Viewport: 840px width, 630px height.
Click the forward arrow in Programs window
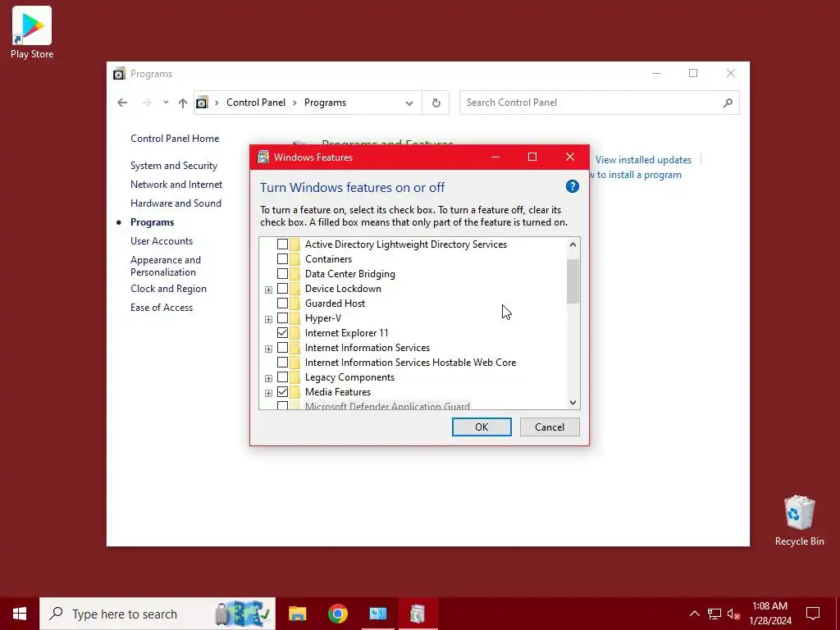[146, 103]
